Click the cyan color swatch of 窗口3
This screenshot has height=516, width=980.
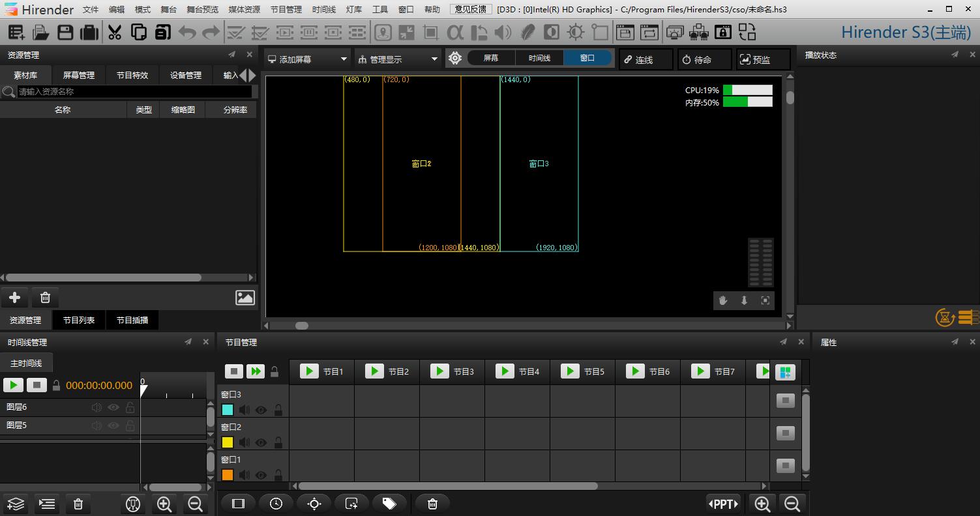(x=228, y=410)
